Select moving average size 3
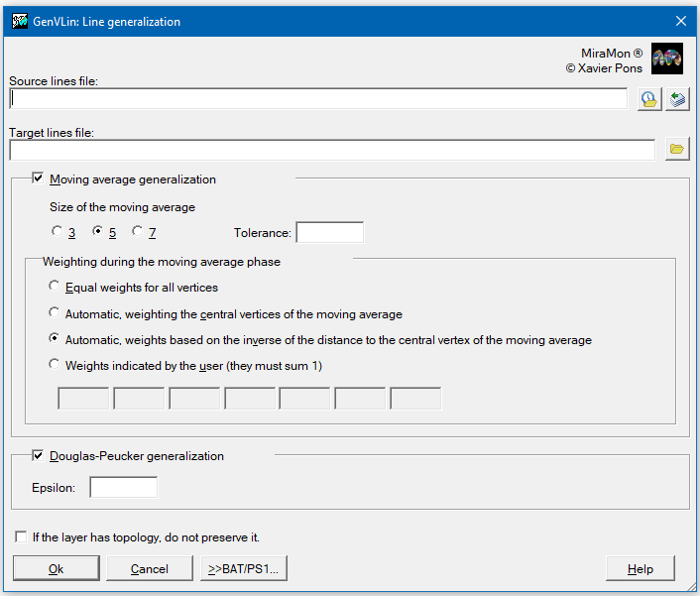The image size is (700, 596). click(57, 231)
